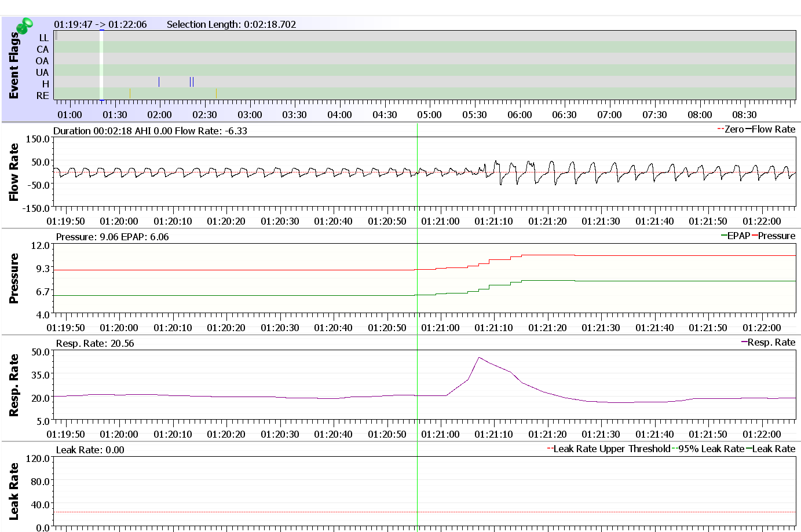The image size is (801, 532).
Task: Click the white selection highlight in Event Flags
Action: pyautogui.click(x=101, y=65)
